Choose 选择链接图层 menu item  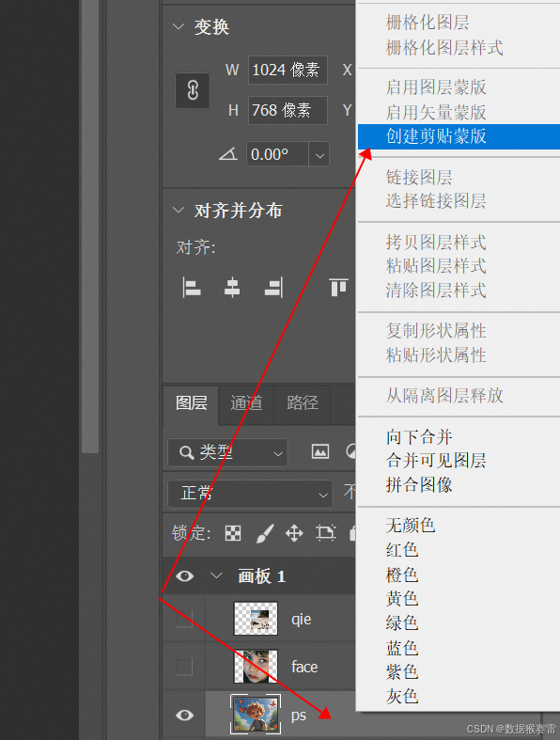(436, 201)
